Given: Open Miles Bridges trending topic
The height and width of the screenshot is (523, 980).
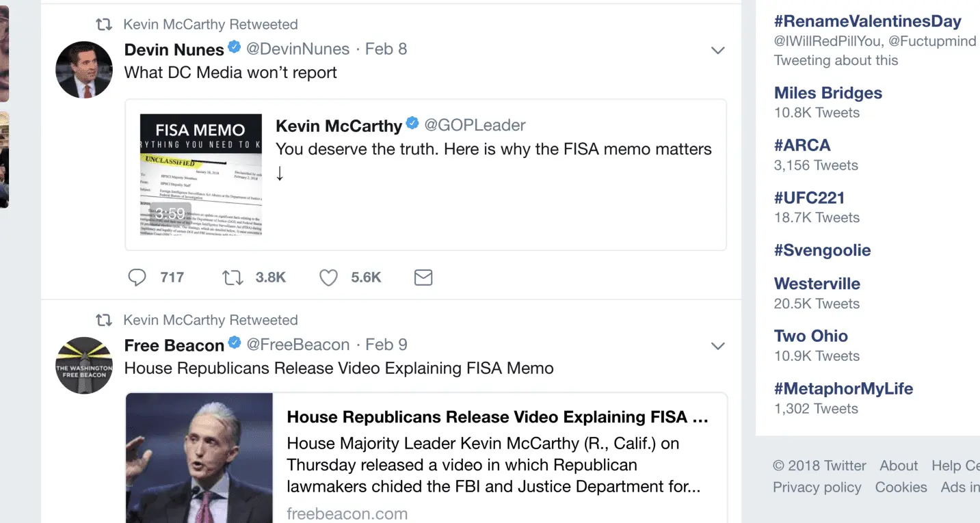Looking at the screenshot, I should (827, 93).
